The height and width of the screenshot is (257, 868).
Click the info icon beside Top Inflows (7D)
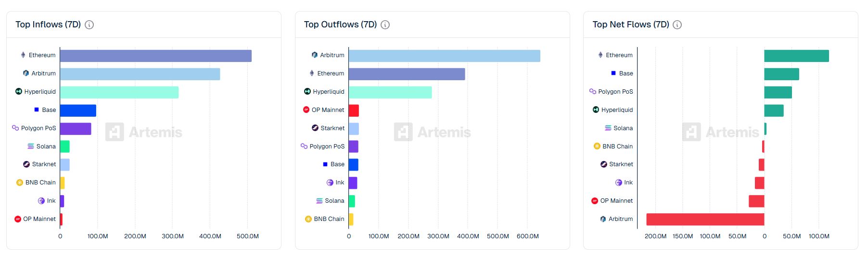[89, 24]
